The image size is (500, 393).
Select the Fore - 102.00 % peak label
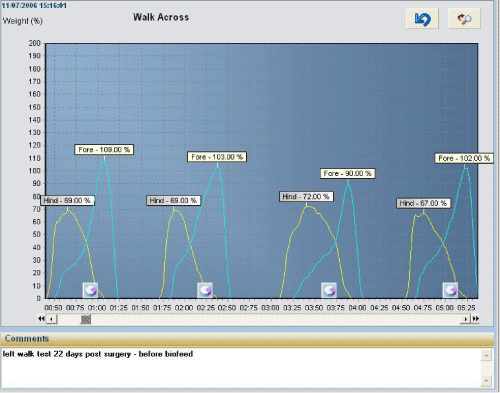point(464,158)
